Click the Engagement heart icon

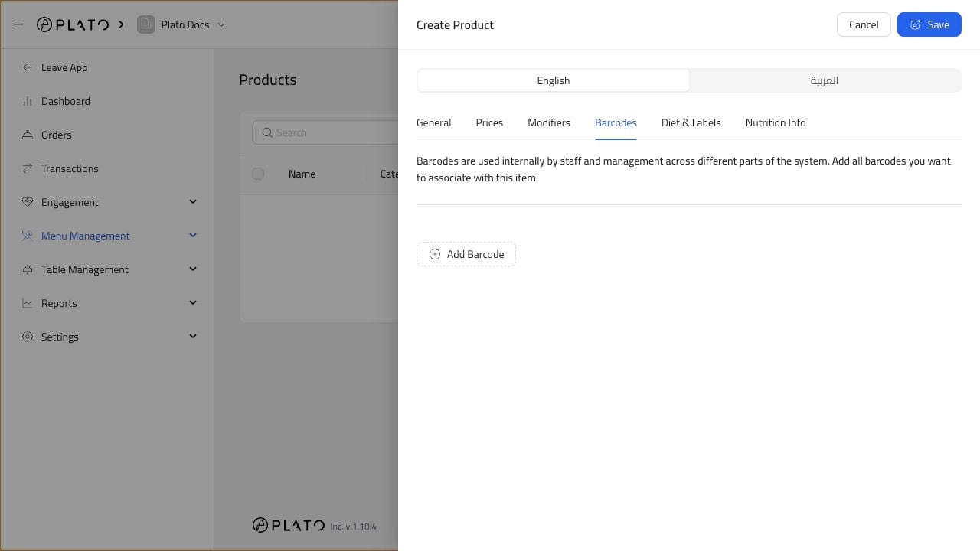tap(28, 202)
